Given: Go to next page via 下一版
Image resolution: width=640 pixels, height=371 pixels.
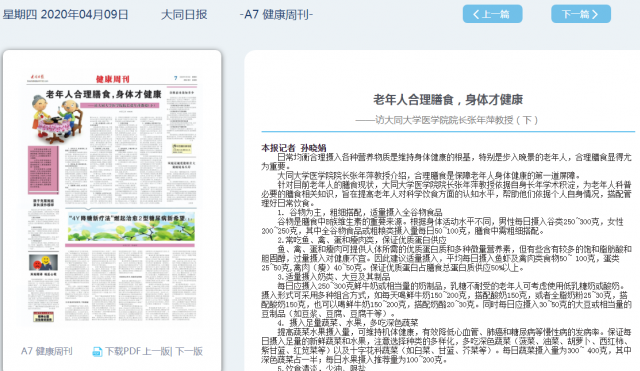Looking at the screenshot, I should pos(189,351).
